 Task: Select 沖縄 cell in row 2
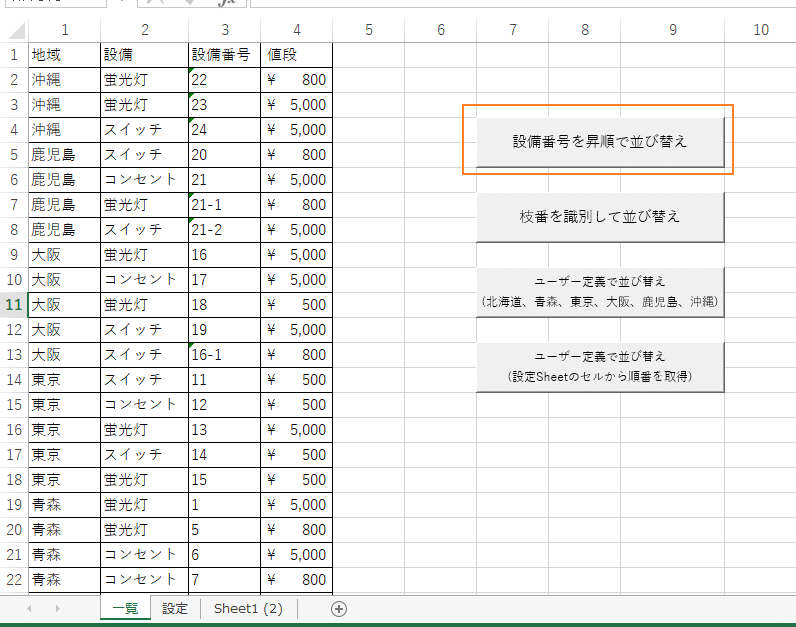64,80
